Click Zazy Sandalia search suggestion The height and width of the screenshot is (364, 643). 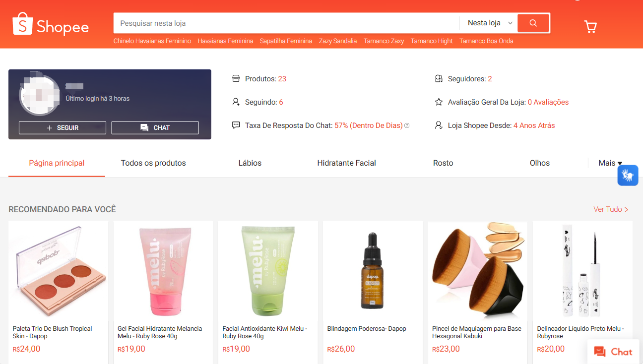(338, 41)
